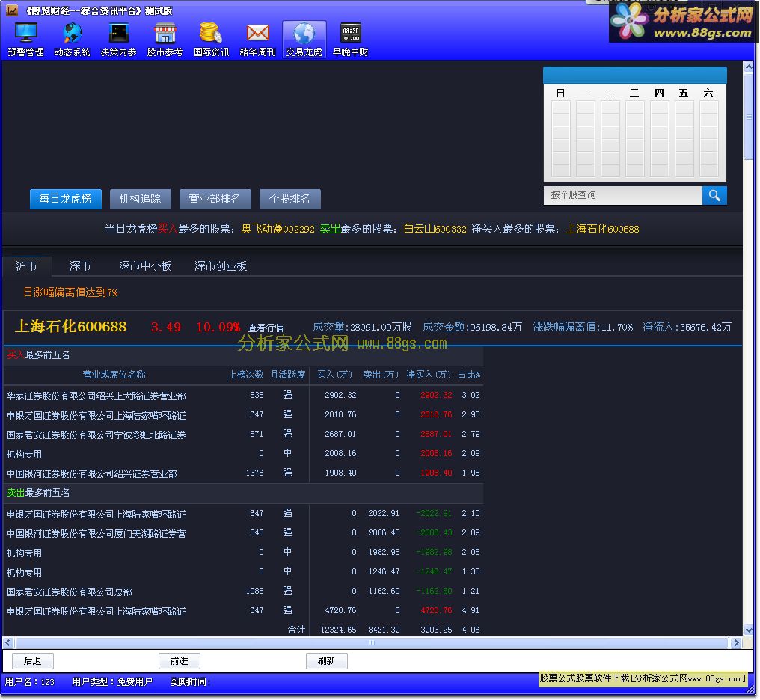
Task: Click 月活跃度 column header
Action: pos(288,375)
